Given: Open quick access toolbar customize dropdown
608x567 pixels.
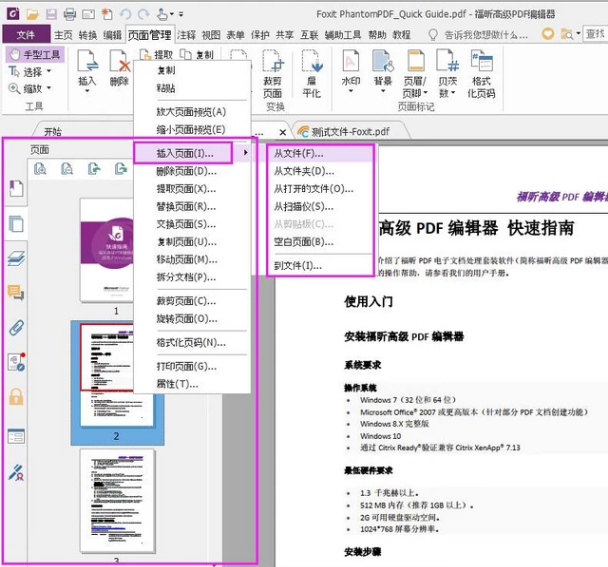Looking at the screenshot, I should (181, 15).
